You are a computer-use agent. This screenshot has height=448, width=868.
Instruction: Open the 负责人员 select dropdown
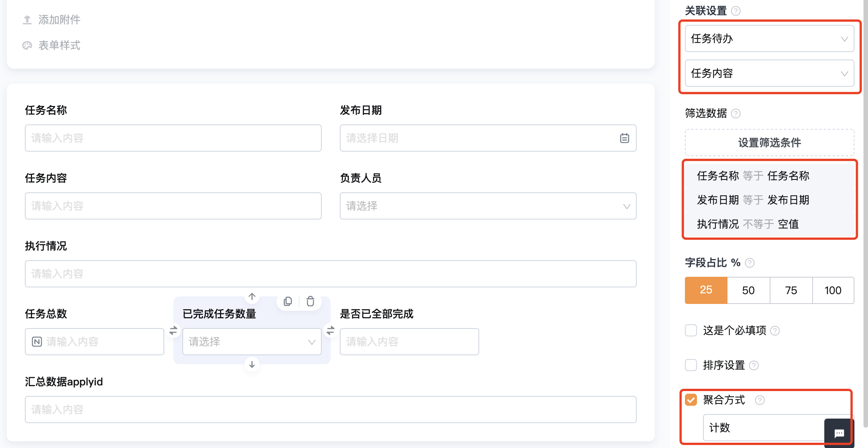[x=488, y=206]
